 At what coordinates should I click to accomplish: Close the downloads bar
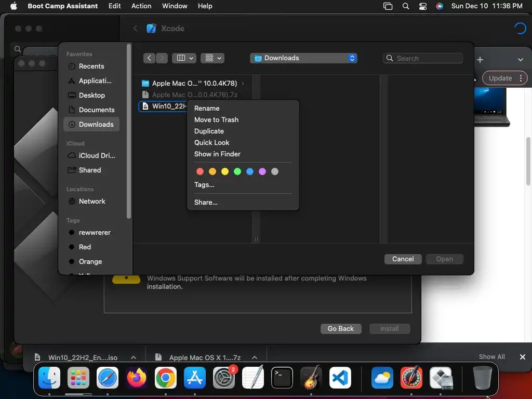[x=523, y=357]
